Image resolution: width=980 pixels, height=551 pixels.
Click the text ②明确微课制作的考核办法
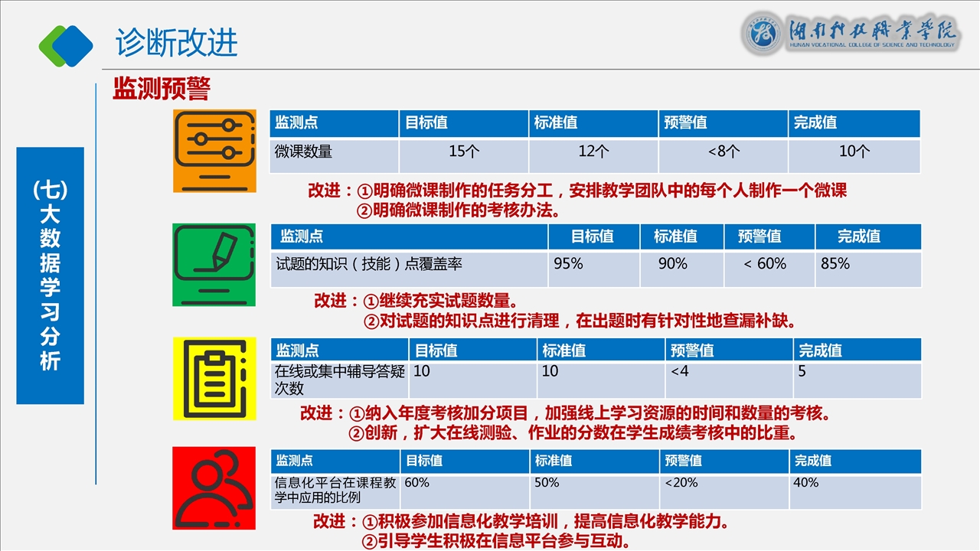point(459,210)
